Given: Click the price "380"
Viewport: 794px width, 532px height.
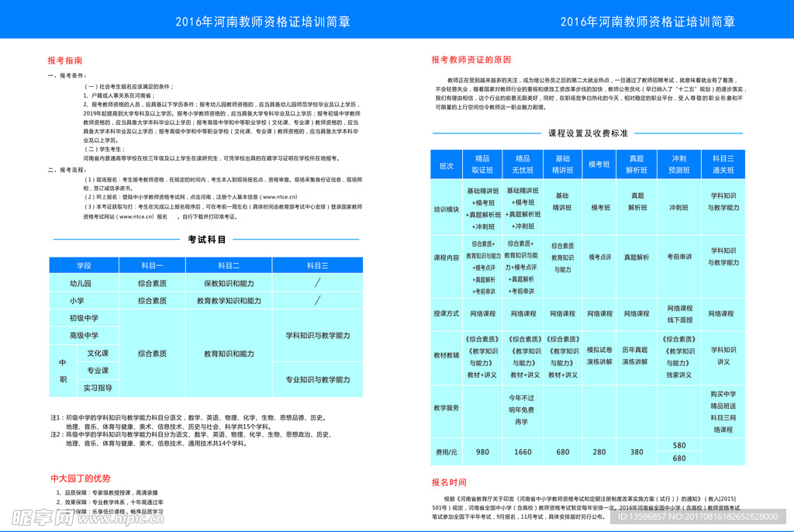Looking at the screenshot, I should click(x=637, y=452).
